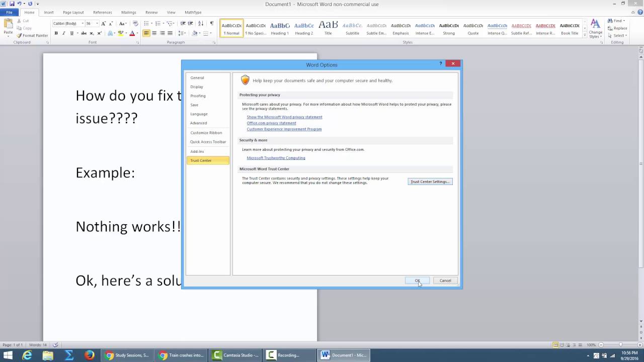Select Align Text Left
Screen dimensions: 644x362
(x=146, y=33)
